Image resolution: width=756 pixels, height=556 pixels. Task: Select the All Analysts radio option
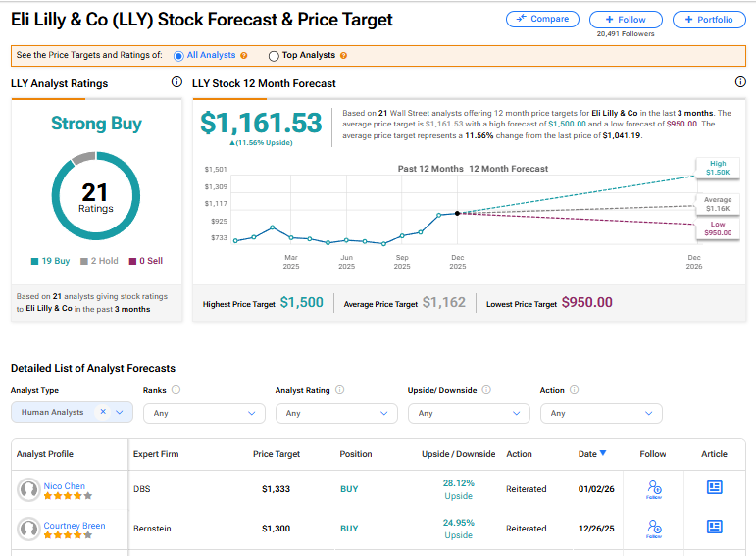coord(177,56)
